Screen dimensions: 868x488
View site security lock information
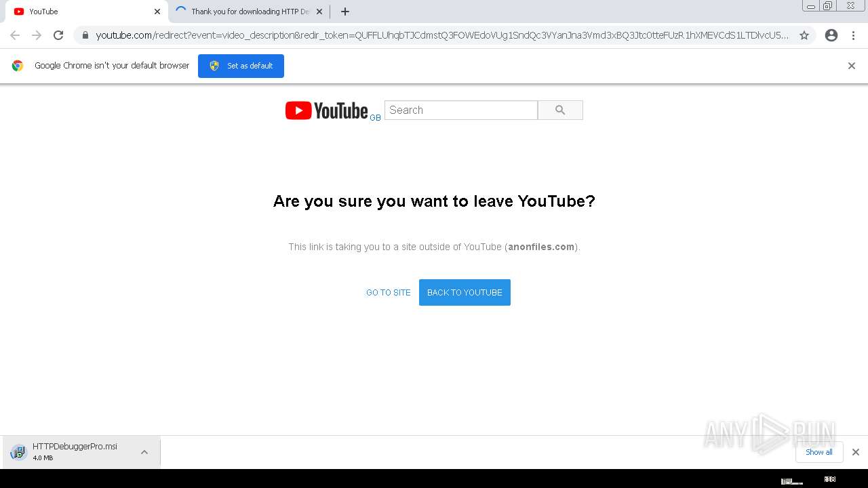click(85, 35)
